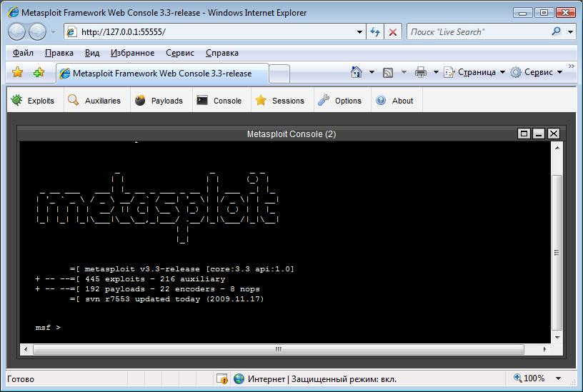Click the Print icon

point(421,72)
